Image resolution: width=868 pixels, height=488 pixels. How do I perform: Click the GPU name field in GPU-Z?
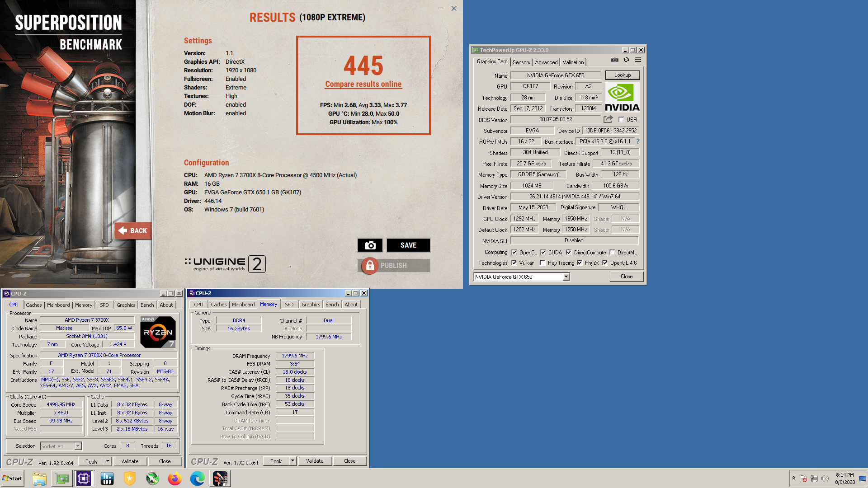pyautogui.click(x=556, y=75)
